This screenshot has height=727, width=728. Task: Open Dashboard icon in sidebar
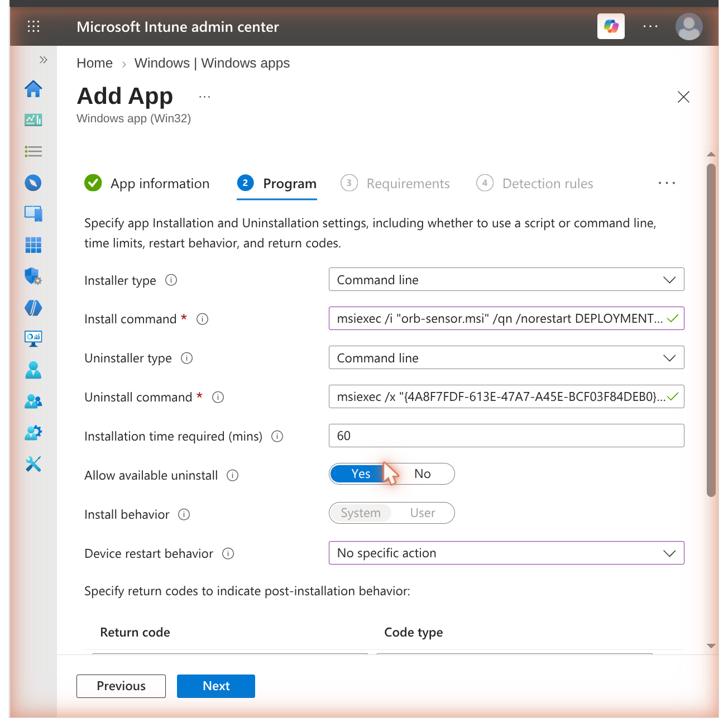click(33, 119)
